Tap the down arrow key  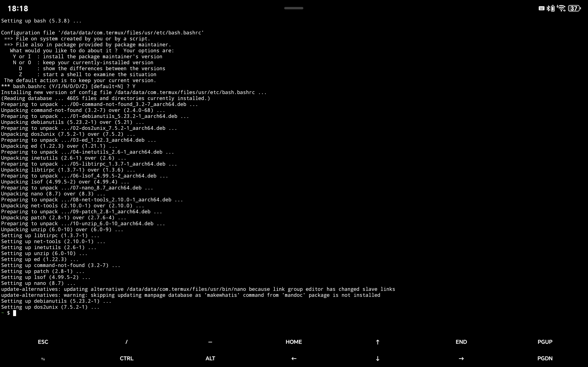coord(377,359)
